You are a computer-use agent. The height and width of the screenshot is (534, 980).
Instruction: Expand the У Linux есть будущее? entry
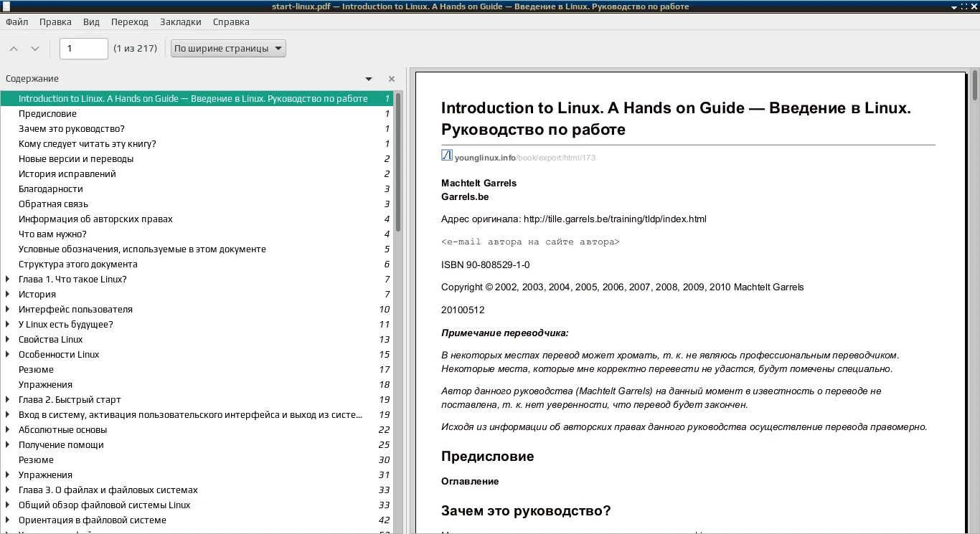8,325
